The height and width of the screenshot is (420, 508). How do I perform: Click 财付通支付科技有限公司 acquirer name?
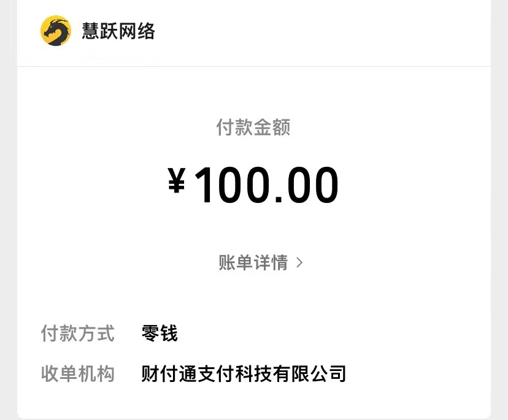(244, 373)
